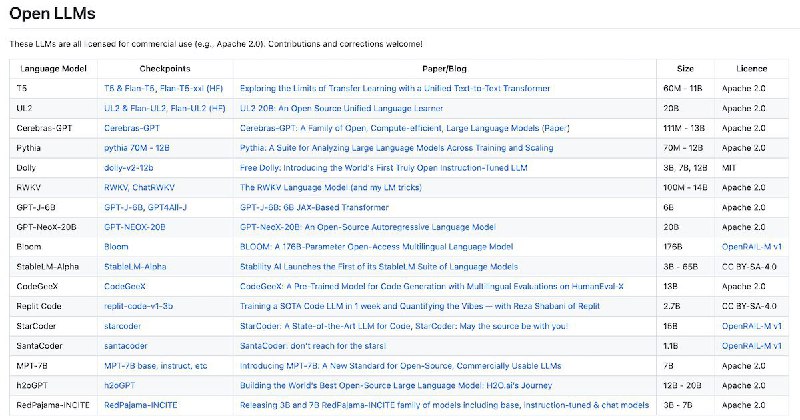The width and height of the screenshot is (800, 420).
Task: Open the Cerebras-GPT checkpoint link
Action: click(132, 128)
